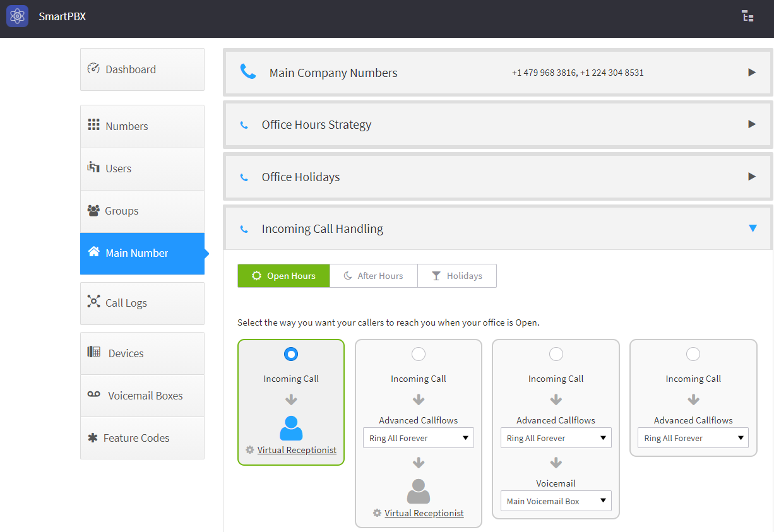Screen dimensions: 774x532
Task: Open the Main Voicemail Box dropdown
Action: [556, 501]
